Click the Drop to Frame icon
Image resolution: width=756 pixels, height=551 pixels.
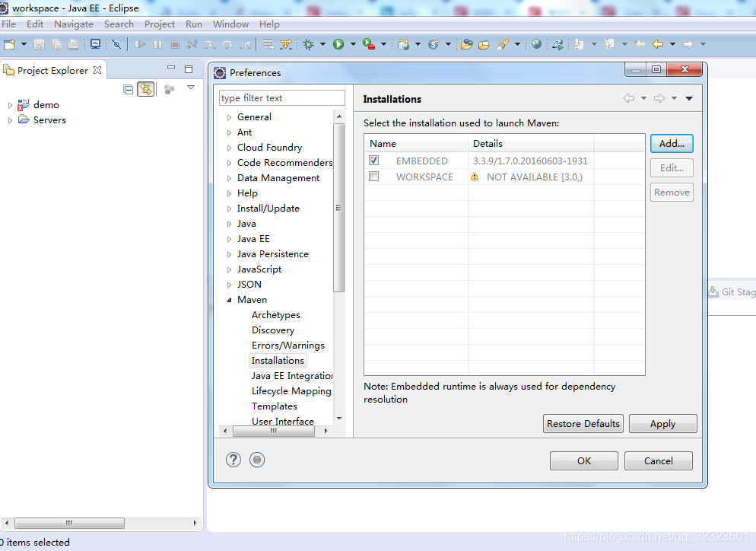pos(268,44)
